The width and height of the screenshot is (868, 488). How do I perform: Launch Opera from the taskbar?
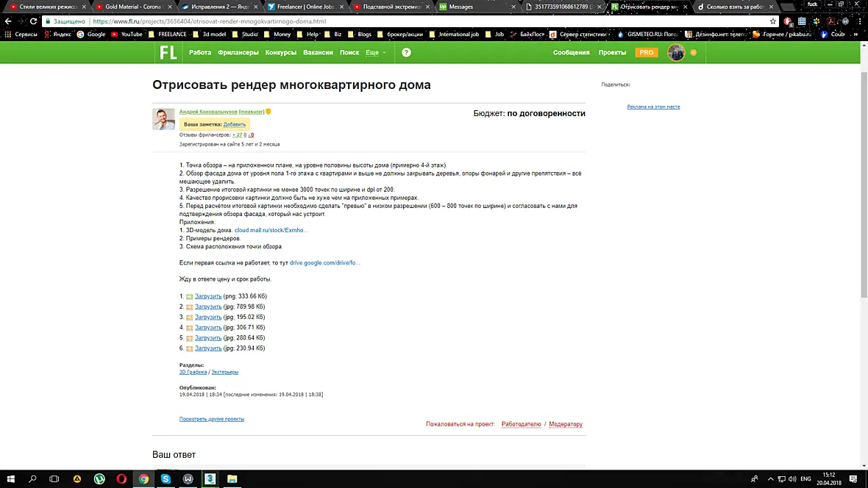click(x=121, y=478)
